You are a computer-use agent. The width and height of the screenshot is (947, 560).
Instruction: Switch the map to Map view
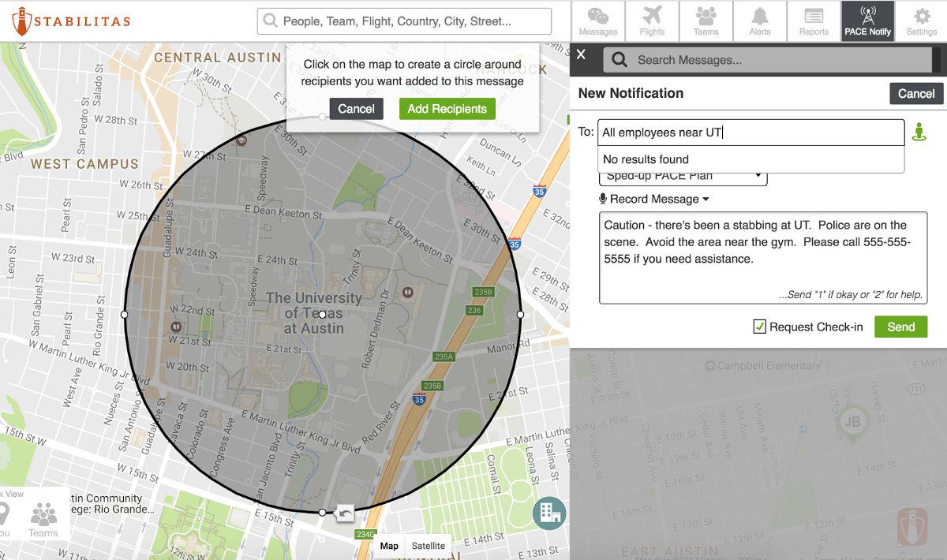point(389,546)
